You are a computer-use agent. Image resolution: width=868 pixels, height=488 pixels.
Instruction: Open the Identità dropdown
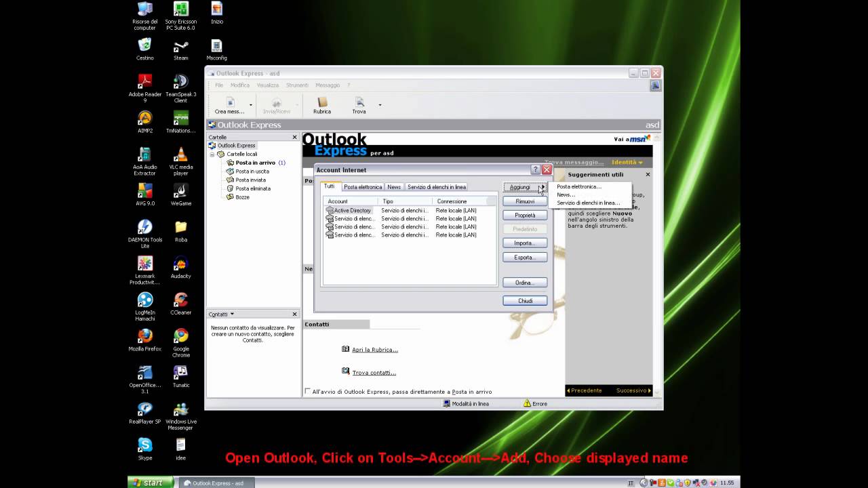click(x=627, y=162)
